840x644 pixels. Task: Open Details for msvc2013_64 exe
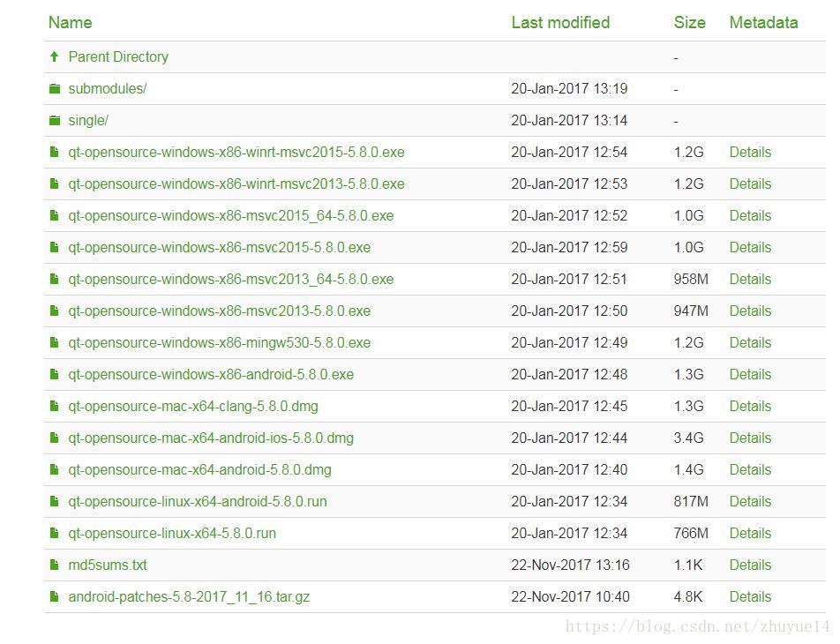pos(751,279)
